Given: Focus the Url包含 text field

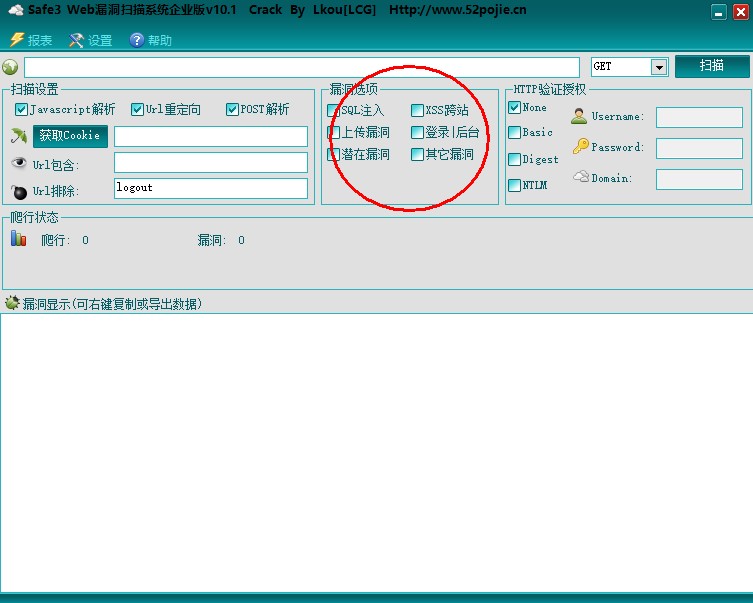Looking at the screenshot, I should (211, 162).
